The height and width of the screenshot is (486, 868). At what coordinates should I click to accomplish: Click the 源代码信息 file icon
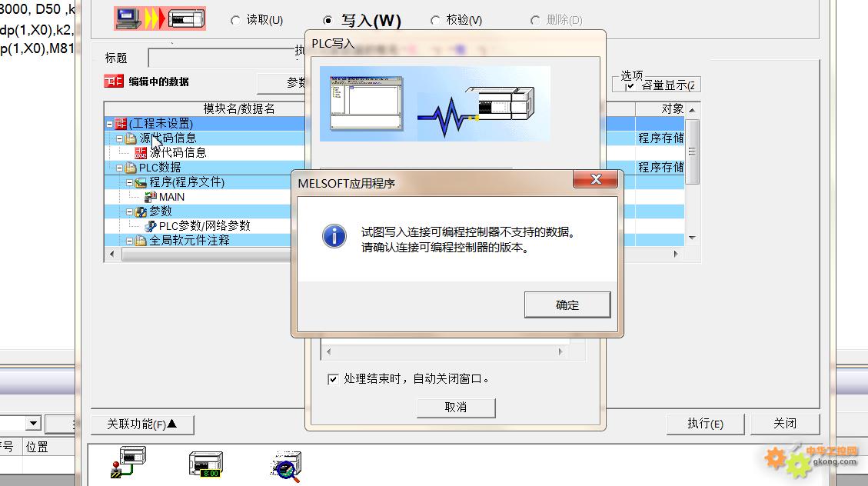(141, 153)
